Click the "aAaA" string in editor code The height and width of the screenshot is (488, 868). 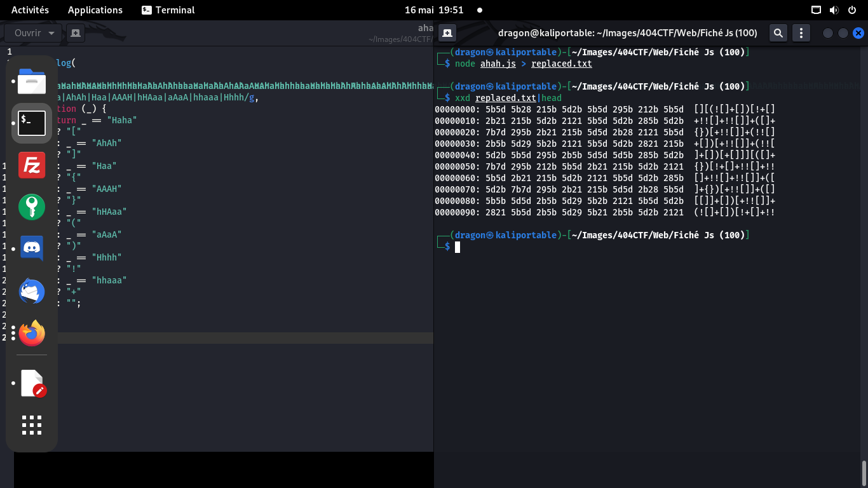[107, 234]
